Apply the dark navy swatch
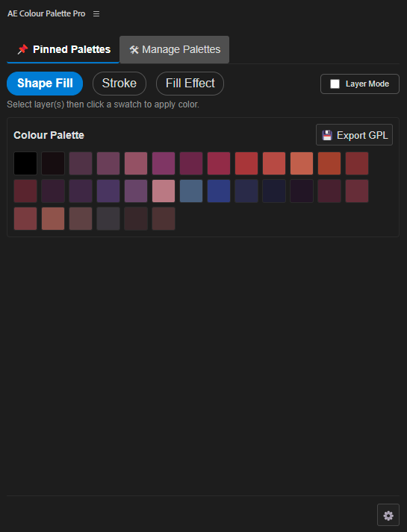407x532 pixels. point(274,191)
